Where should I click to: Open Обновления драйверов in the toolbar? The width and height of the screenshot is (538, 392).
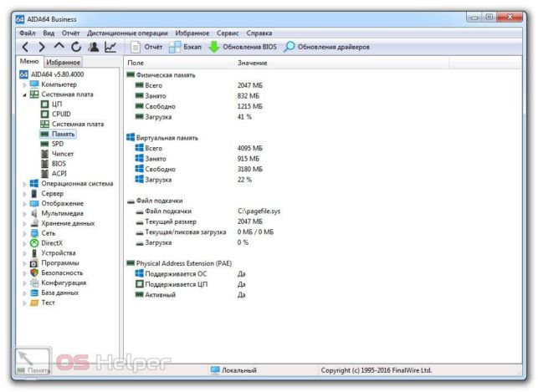[326, 47]
